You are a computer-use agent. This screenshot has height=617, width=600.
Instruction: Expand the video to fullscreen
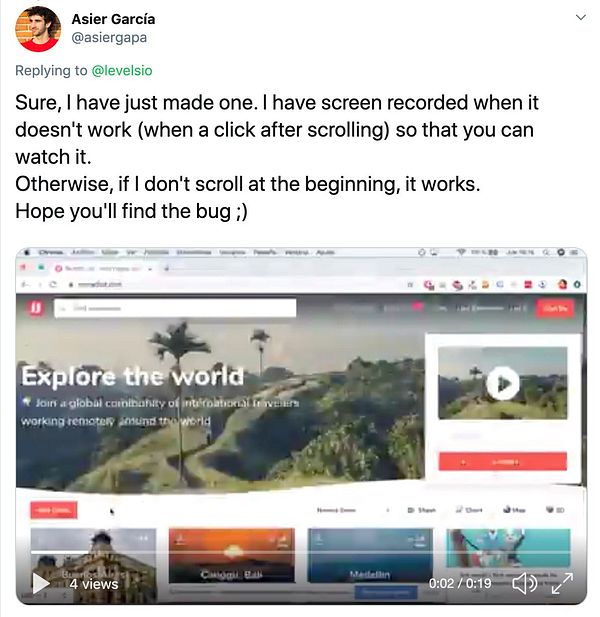click(x=562, y=583)
